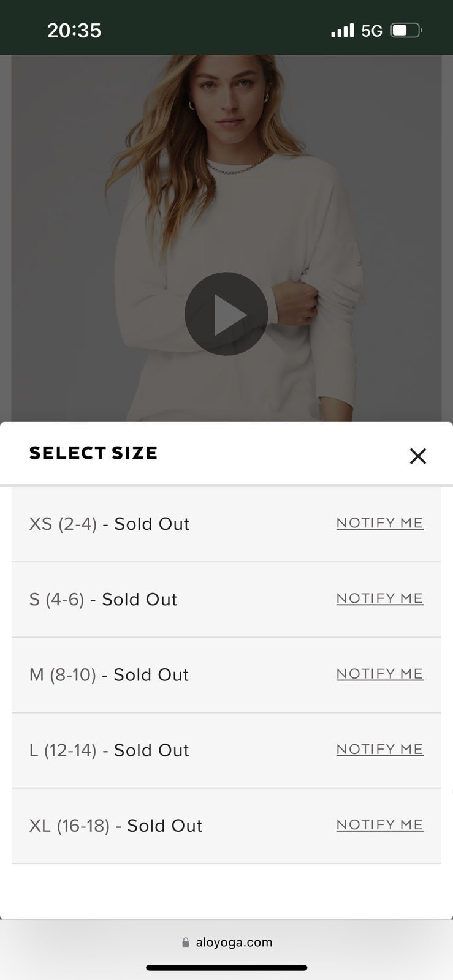Tap the lock icon beside aloyoga.com
The image size is (453, 980).
click(186, 943)
